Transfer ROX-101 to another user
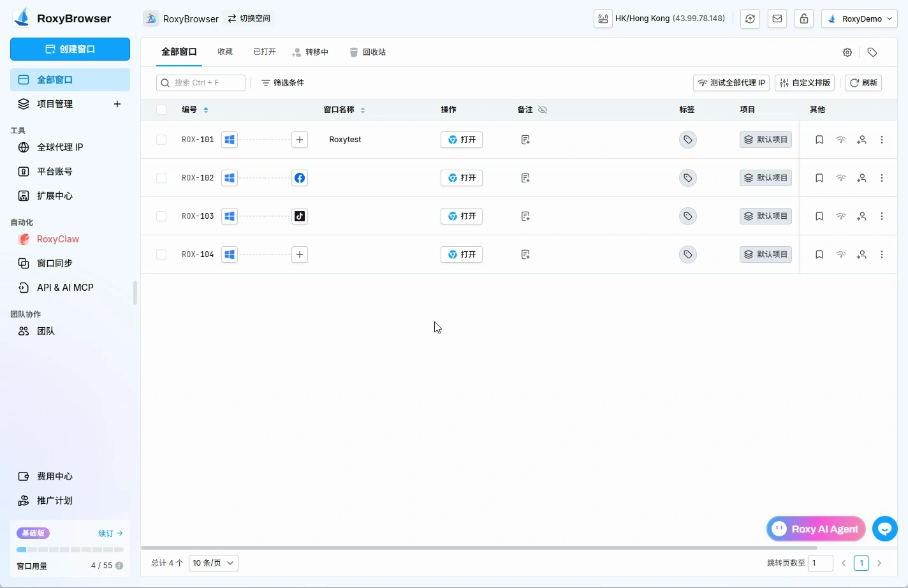 pyautogui.click(x=861, y=140)
